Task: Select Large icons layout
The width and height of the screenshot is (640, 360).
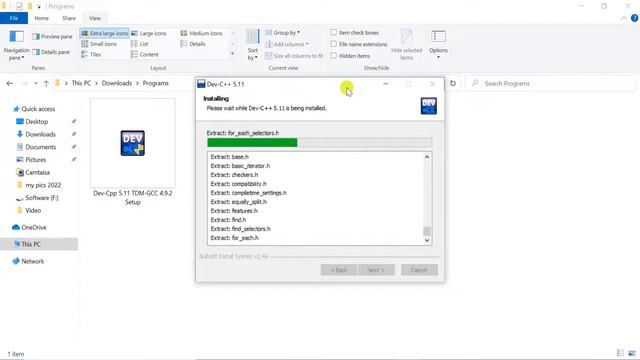Action: (x=149, y=33)
